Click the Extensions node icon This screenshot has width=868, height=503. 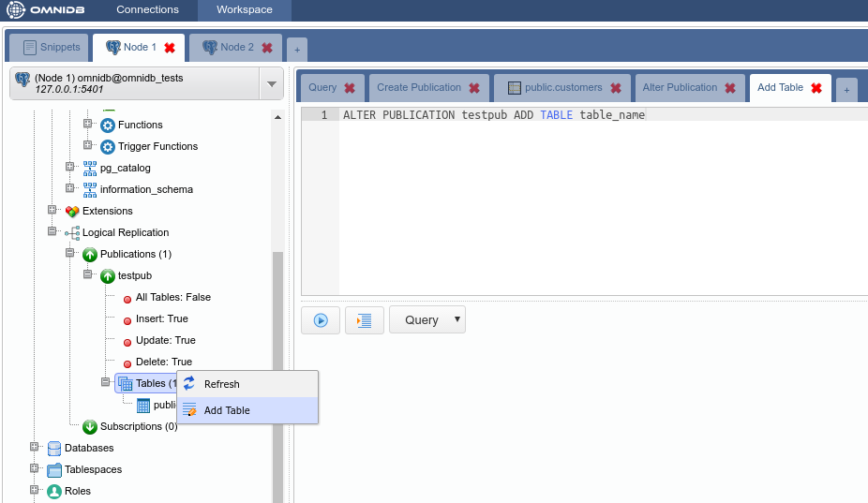(72, 211)
